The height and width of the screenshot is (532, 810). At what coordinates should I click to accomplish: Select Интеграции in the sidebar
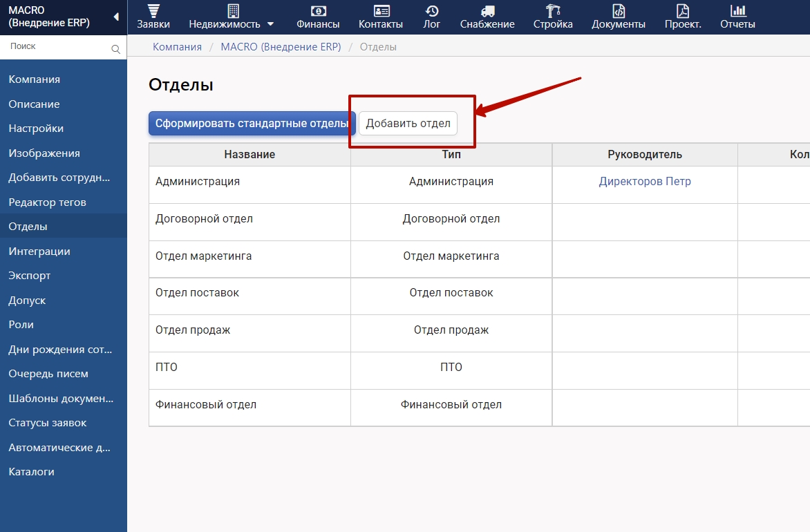click(x=39, y=251)
